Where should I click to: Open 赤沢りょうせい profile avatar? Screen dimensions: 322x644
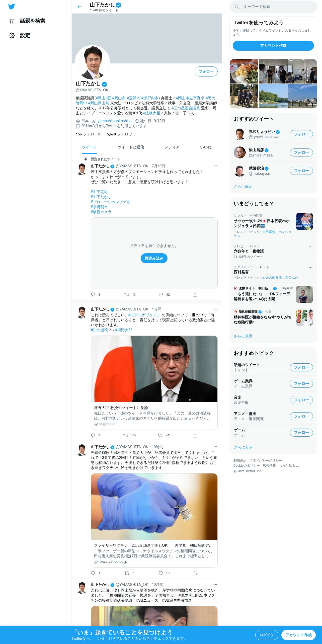pos(240,134)
